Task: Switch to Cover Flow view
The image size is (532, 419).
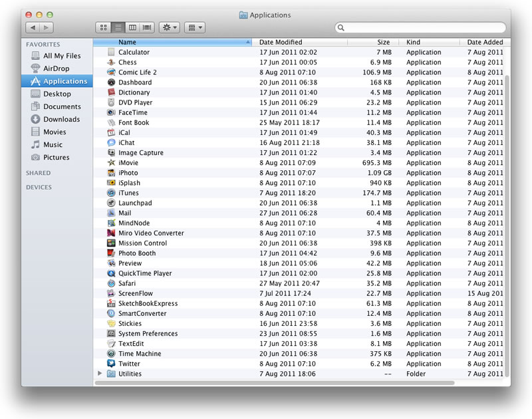Action: [x=147, y=27]
